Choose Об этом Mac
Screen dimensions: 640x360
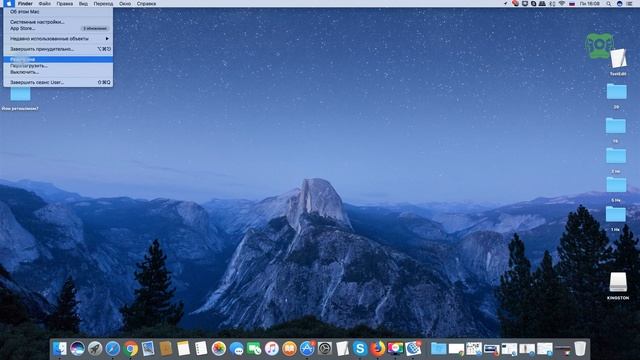coord(58,12)
